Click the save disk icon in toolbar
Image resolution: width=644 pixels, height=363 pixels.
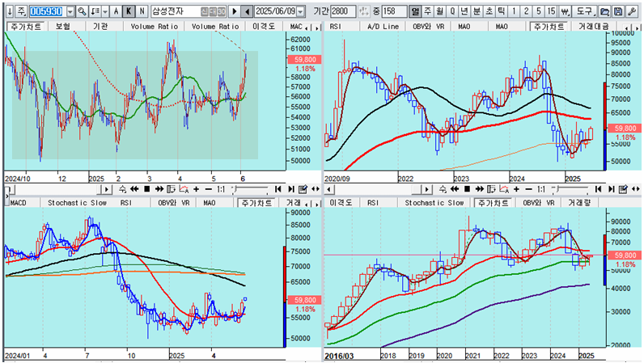click(618, 11)
